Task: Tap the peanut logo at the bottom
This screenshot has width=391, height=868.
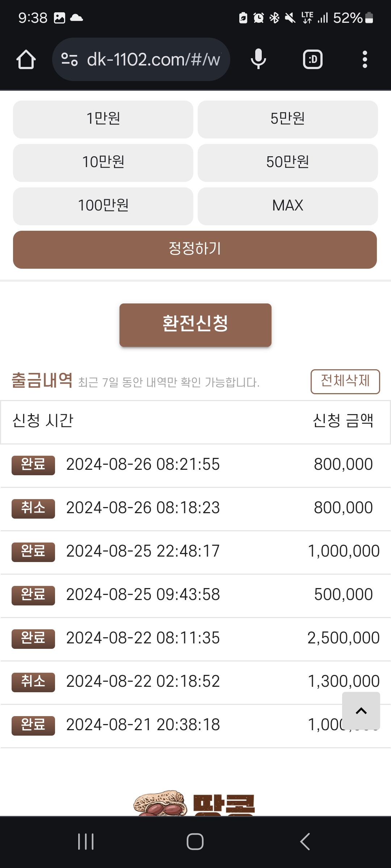Action: click(195, 804)
